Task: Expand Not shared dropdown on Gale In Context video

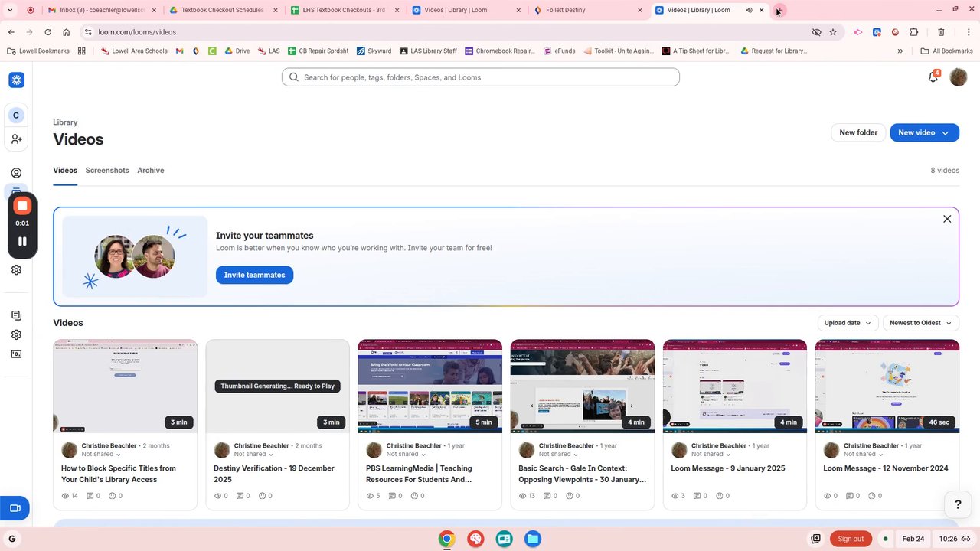Action: (559, 455)
